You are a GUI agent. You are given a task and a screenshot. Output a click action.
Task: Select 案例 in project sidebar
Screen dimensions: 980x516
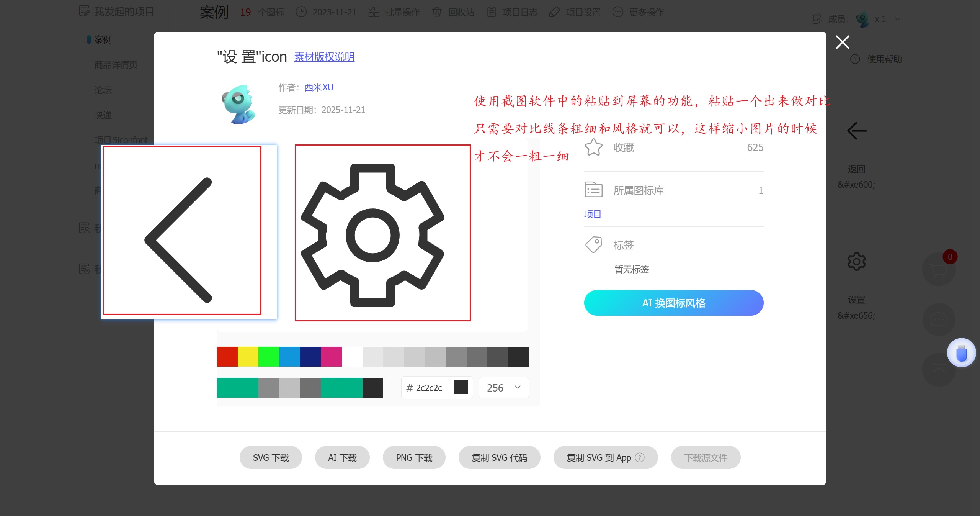coord(103,39)
